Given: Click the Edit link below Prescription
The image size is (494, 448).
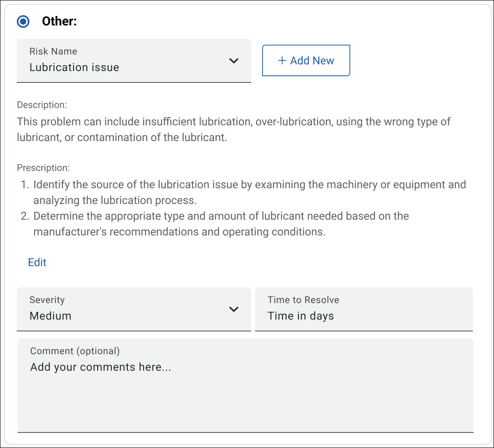Looking at the screenshot, I should point(37,262).
